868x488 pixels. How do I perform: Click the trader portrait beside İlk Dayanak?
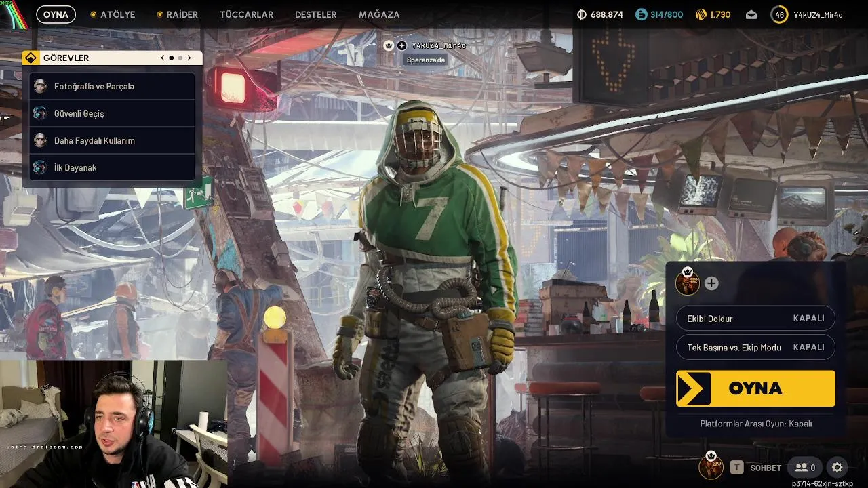click(40, 167)
